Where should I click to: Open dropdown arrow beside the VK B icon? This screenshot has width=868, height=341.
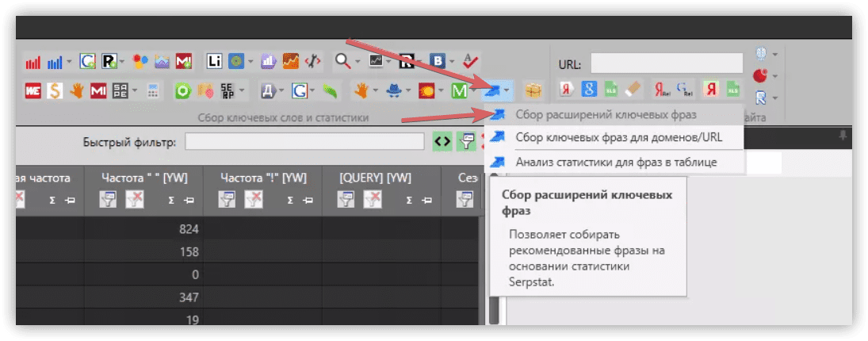click(x=453, y=61)
